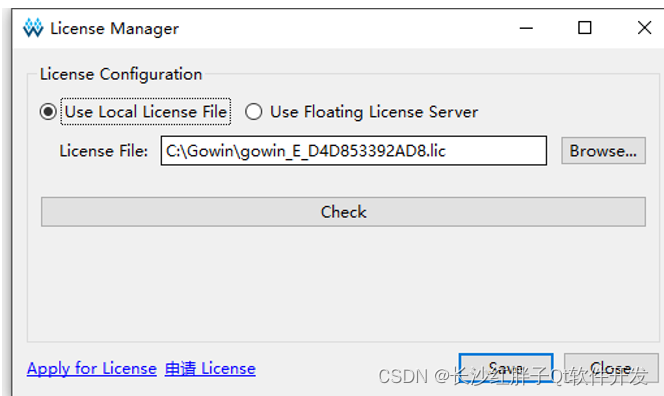Image resolution: width=664 pixels, height=396 pixels.
Task: Maximize the License Manager window
Action: (x=585, y=28)
